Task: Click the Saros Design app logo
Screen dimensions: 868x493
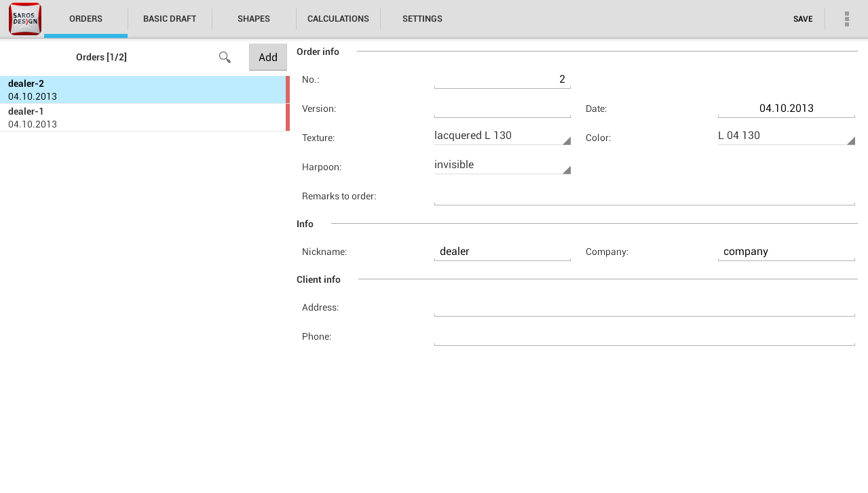Action: (x=25, y=18)
